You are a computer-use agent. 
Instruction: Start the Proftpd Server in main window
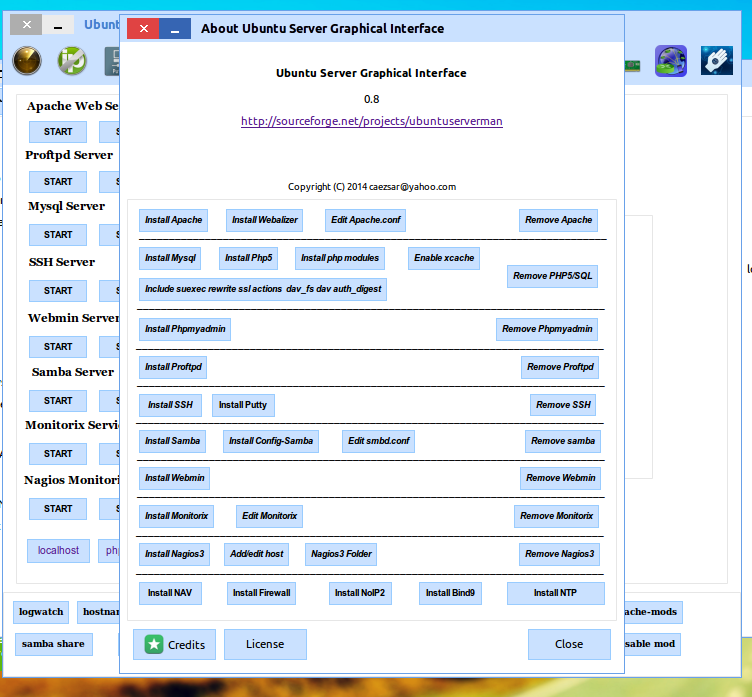[x=58, y=182]
